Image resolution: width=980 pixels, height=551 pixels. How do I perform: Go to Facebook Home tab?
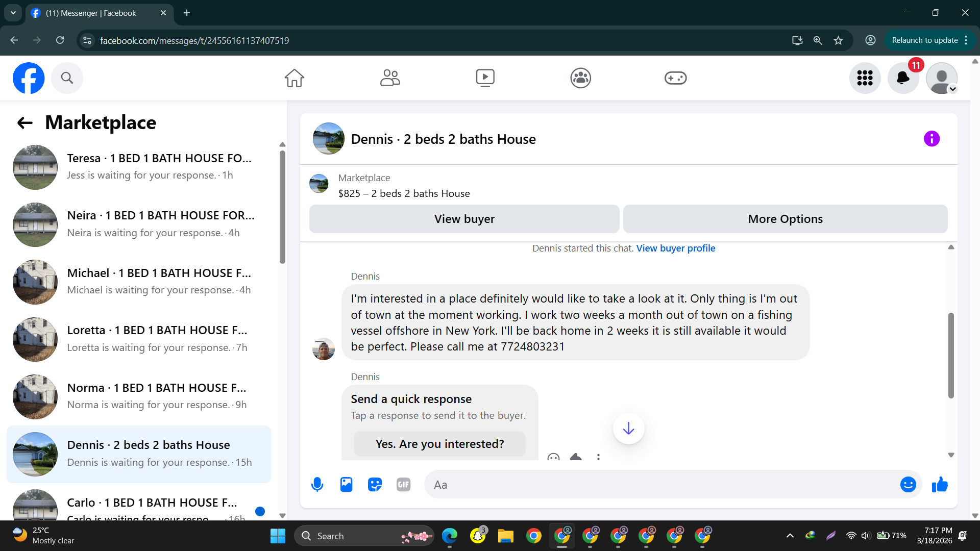(294, 78)
